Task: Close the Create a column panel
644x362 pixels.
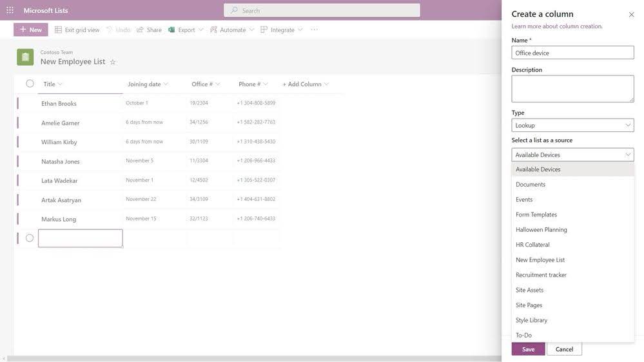Action: (631, 14)
